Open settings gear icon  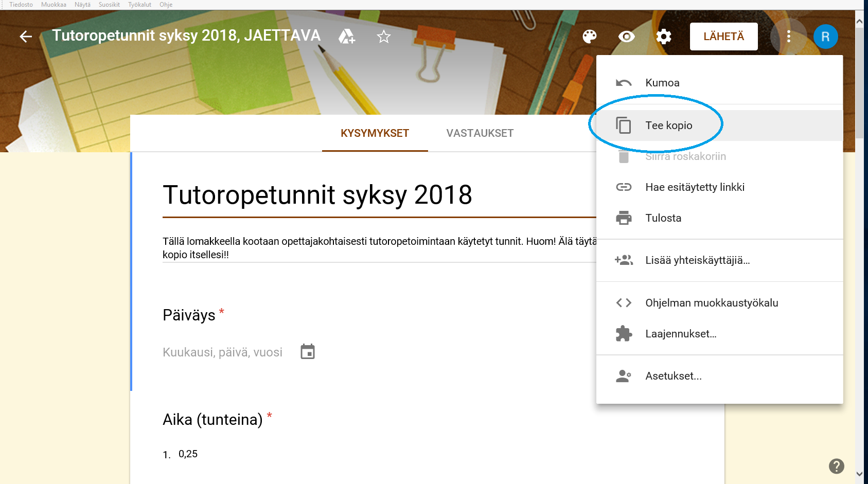click(664, 37)
